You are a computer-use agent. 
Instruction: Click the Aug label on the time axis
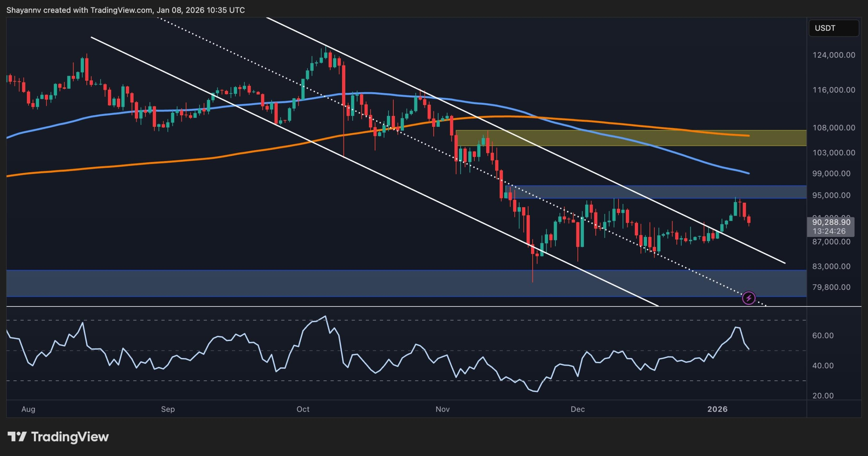click(x=28, y=409)
